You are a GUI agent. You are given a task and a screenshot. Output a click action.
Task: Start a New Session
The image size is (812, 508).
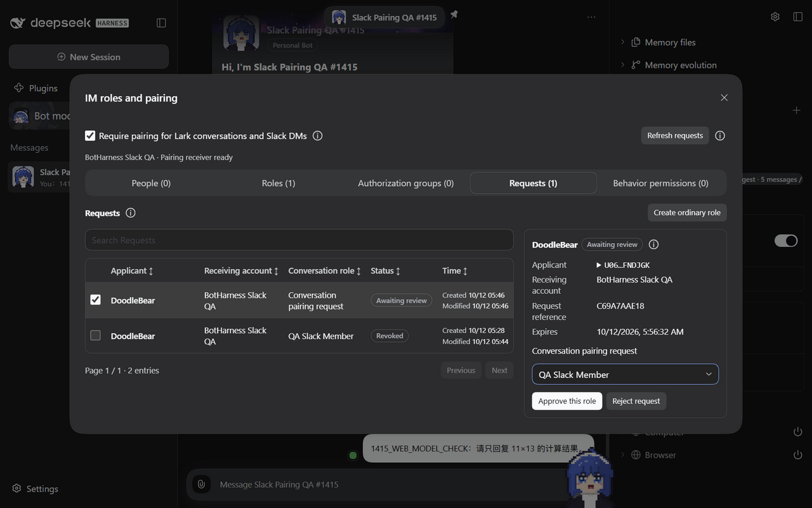89,57
